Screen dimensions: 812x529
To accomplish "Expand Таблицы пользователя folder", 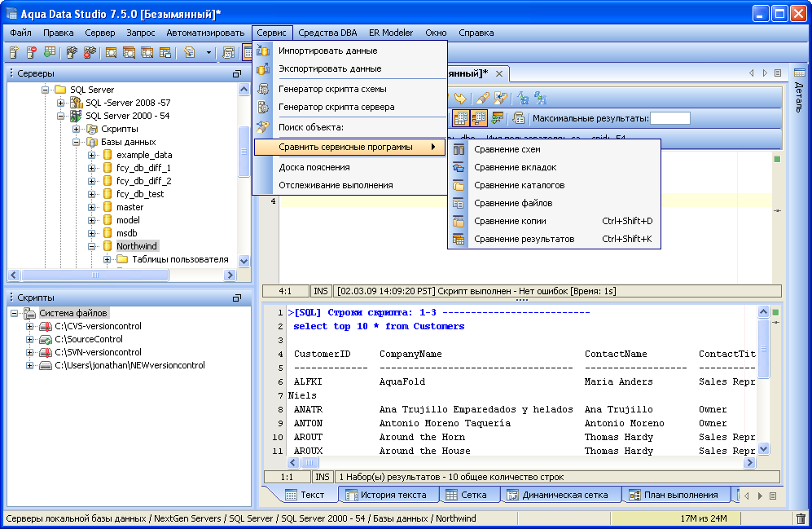I will click(x=108, y=259).
